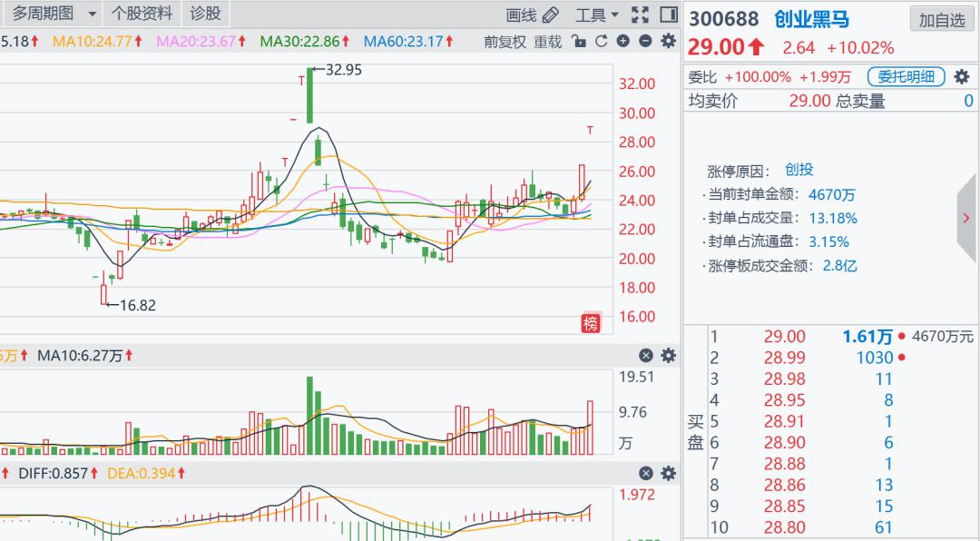The width and height of the screenshot is (980, 541).
Task: Click the 加自选 button
Action: pos(942,20)
